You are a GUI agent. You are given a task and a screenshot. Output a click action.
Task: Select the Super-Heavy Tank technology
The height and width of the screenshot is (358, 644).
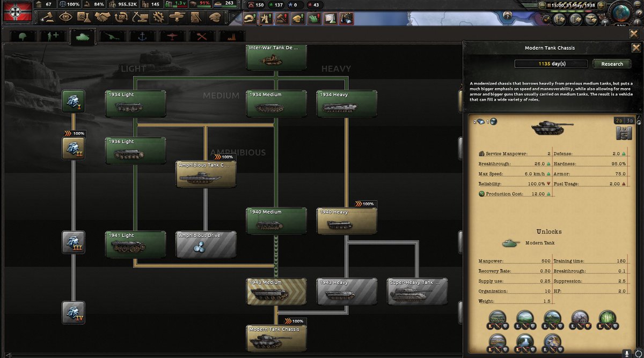point(418,292)
